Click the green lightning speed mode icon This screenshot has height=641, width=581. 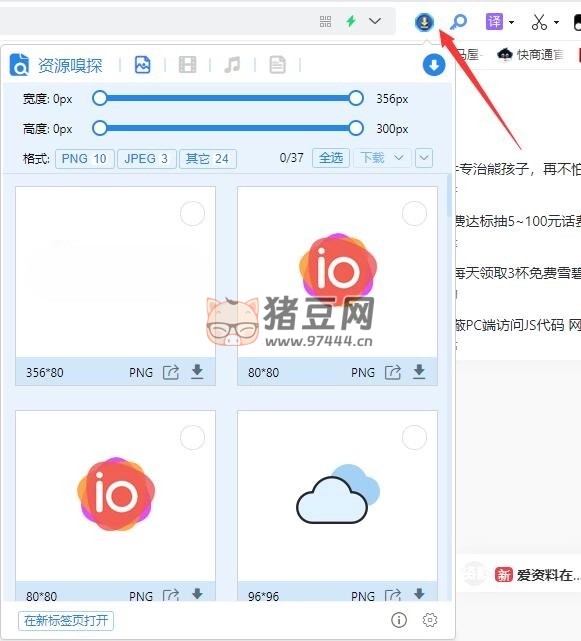[351, 21]
